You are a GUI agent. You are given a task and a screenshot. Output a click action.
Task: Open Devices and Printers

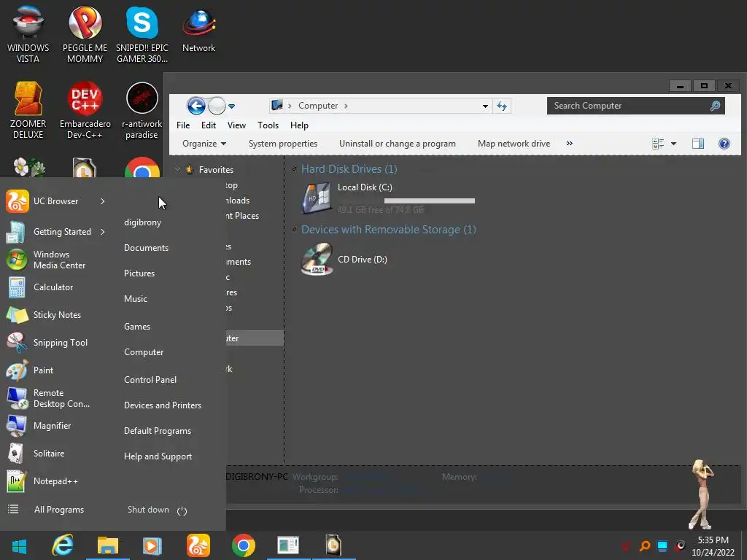163,405
